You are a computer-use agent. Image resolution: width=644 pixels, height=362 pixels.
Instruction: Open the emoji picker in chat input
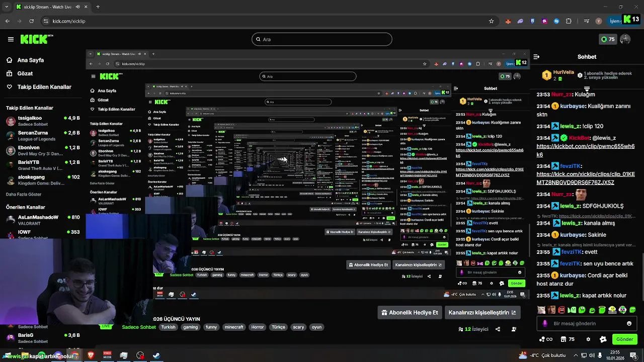point(629,323)
